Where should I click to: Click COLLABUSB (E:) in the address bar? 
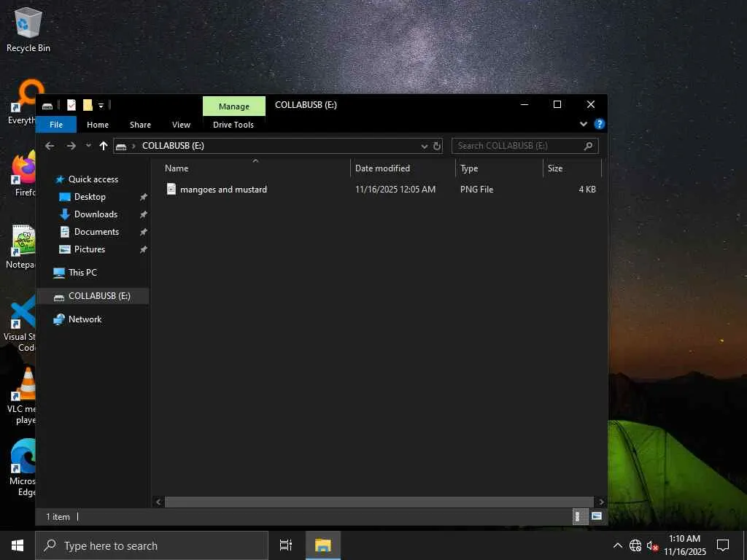tap(173, 146)
